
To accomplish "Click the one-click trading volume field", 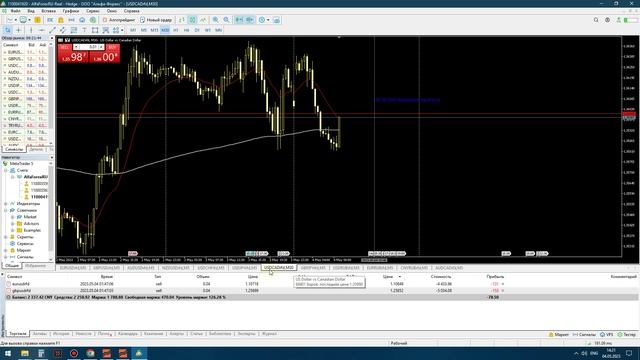I will click(89, 47).
